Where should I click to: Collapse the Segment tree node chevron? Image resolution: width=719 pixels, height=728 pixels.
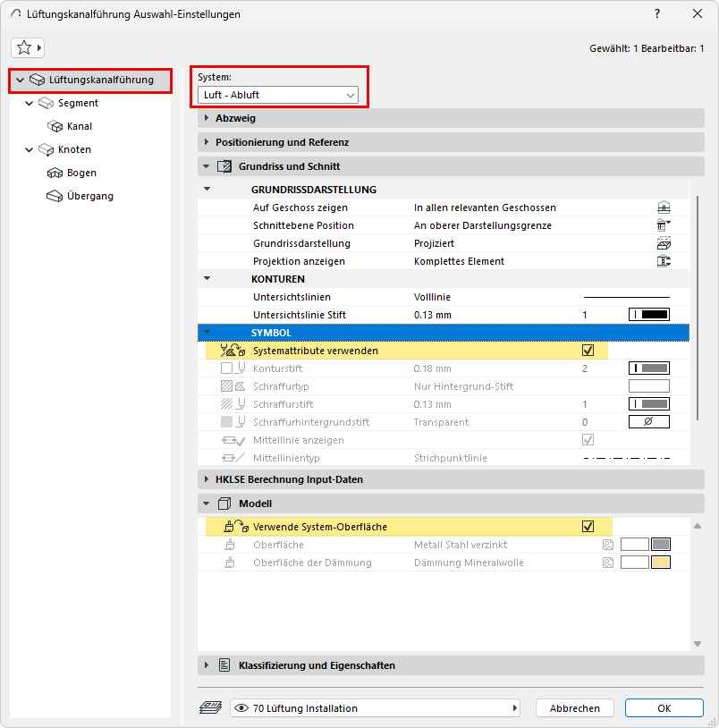coord(30,103)
